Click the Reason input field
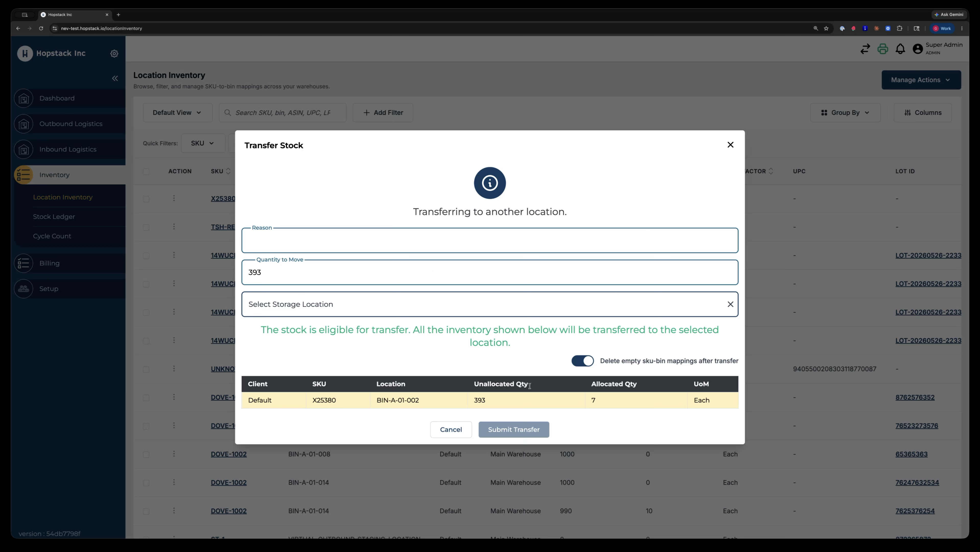The width and height of the screenshot is (980, 552). (490, 240)
